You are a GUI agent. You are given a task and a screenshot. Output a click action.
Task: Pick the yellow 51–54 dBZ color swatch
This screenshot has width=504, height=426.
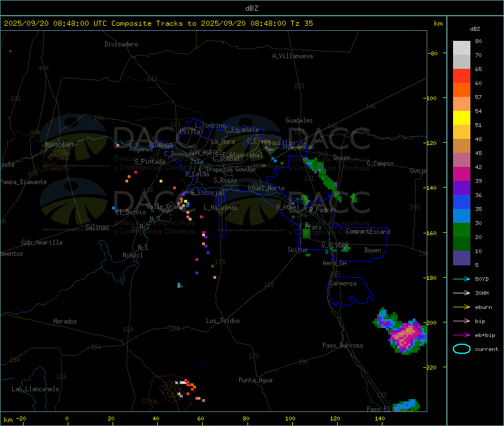point(461,118)
